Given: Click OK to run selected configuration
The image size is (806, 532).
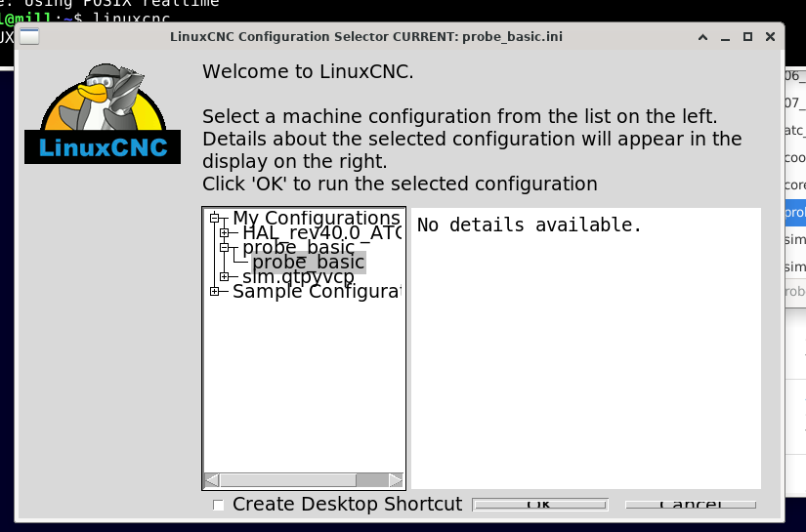Looking at the screenshot, I should point(539,505).
